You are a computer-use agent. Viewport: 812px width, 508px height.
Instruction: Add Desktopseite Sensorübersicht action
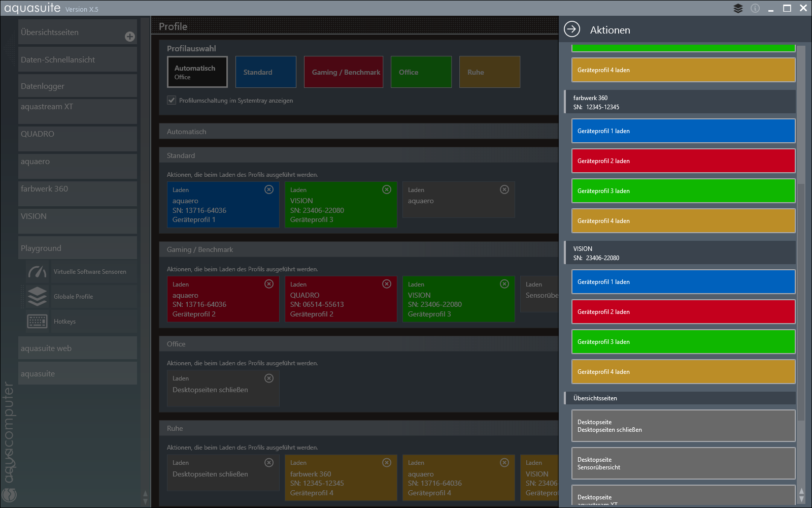tap(683, 463)
